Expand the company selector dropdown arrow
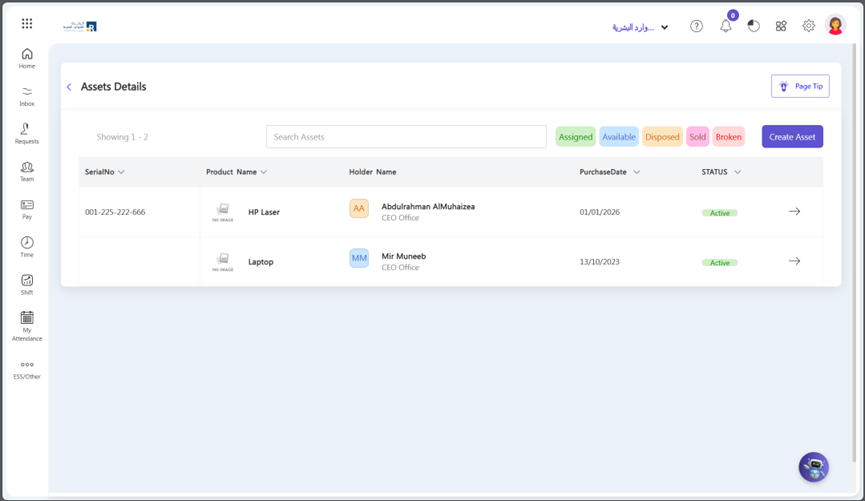Viewport: 865px width, 501px height. pos(664,27)
